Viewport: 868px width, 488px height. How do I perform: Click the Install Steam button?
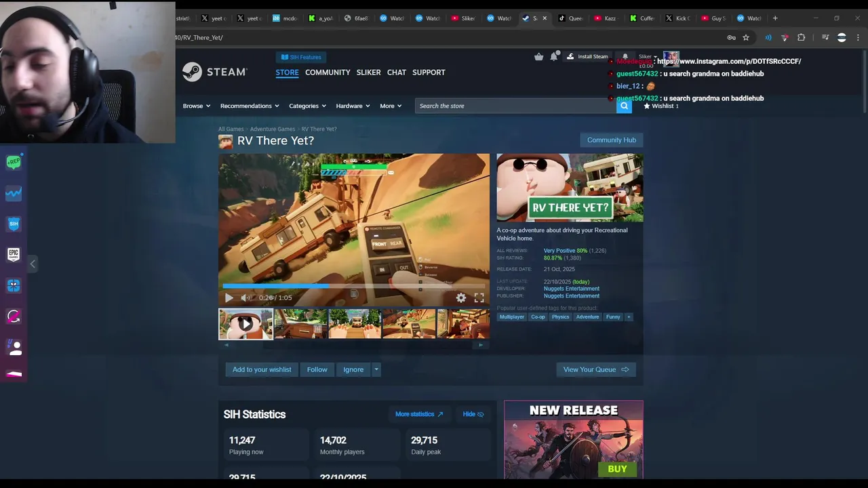coord(587,57)
